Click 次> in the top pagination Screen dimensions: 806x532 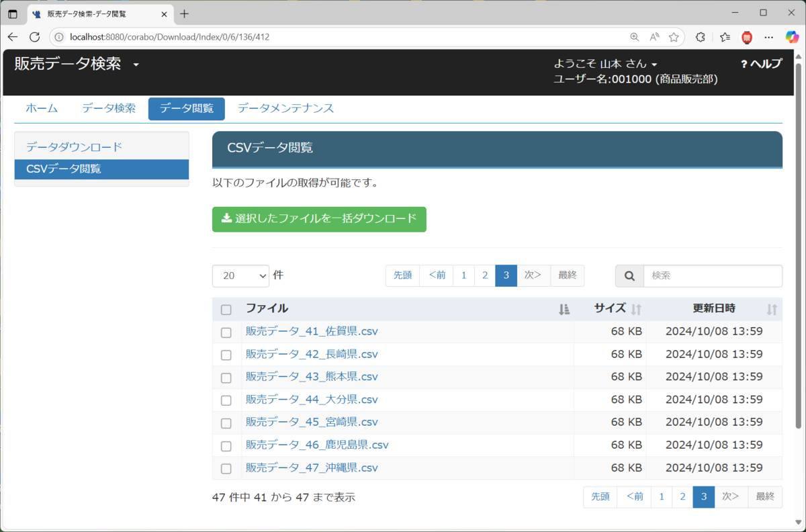tap(533, 275)
